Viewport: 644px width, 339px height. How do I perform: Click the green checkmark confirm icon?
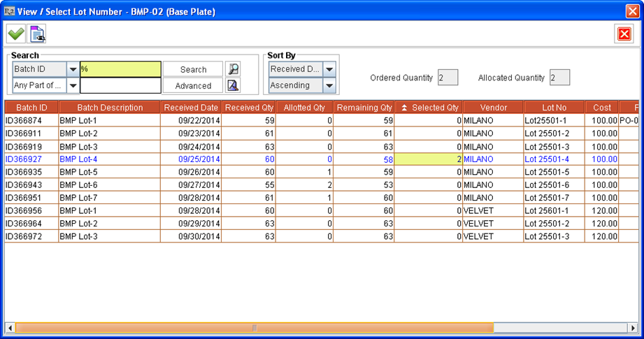15,33
